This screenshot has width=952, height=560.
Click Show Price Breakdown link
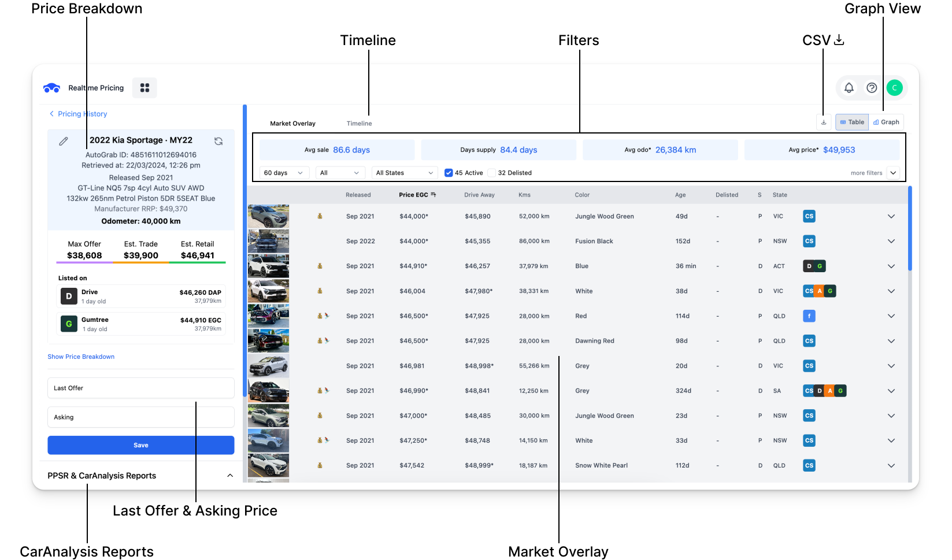tap(81, 357)
